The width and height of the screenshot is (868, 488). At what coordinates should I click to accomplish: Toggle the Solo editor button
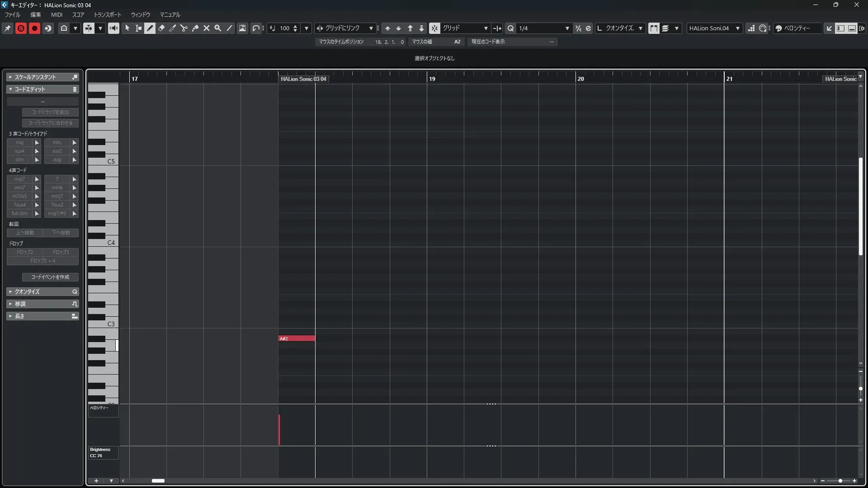point(21,28)
